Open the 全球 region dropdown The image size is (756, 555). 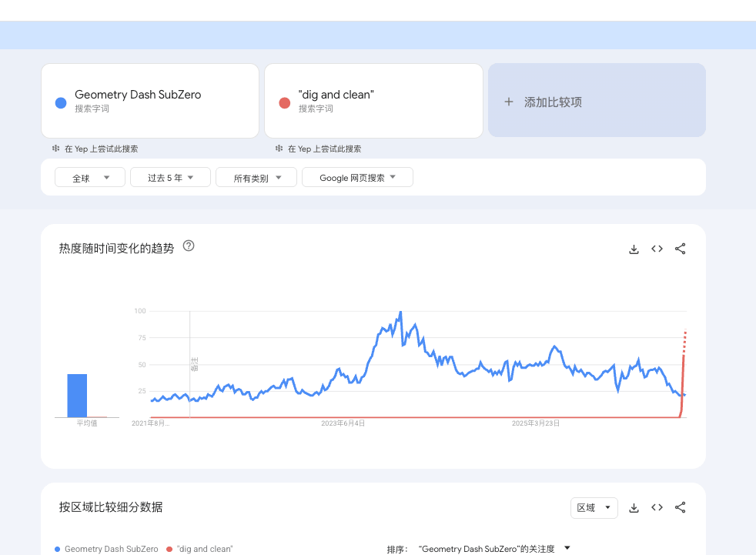tap(90, 178)
